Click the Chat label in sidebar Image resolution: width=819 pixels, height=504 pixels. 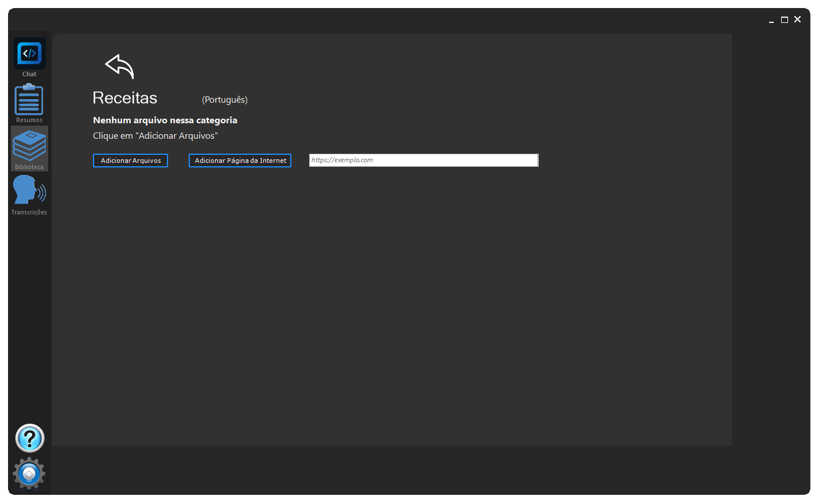pos(29,74)
